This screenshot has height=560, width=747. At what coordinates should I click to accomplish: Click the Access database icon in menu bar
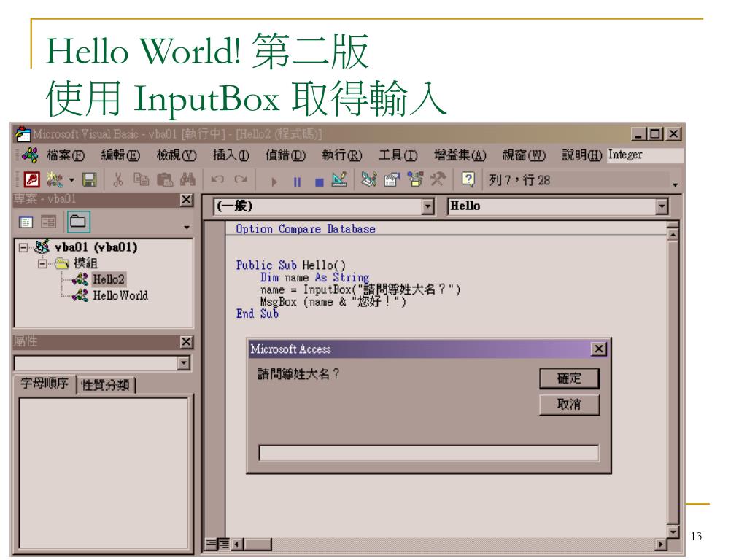point(31,155)
